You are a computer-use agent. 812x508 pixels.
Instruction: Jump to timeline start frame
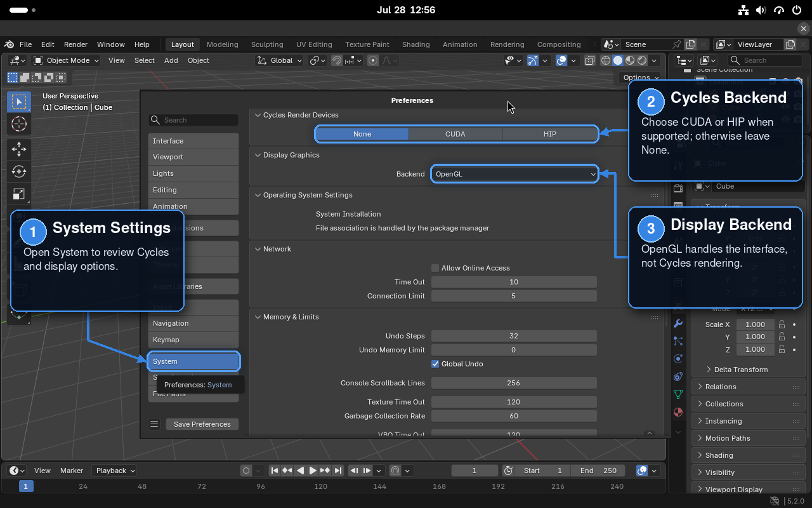click(x=275, y=471)
